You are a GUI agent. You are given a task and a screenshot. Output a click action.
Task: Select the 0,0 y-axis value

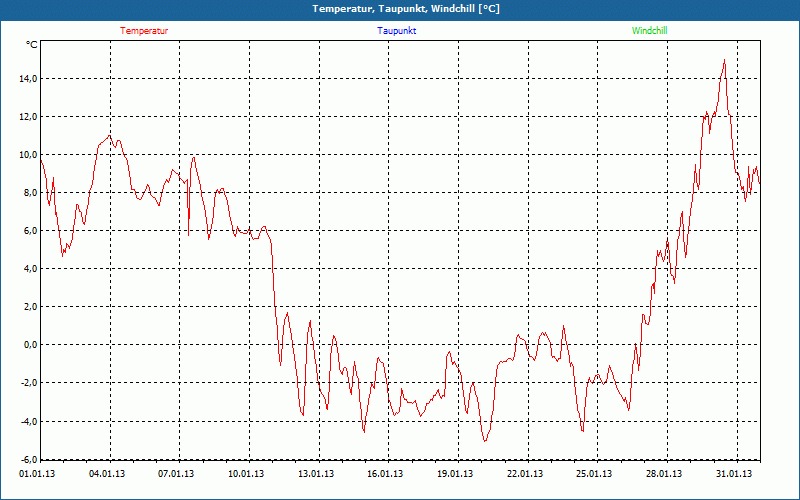(x=30, y=345)
